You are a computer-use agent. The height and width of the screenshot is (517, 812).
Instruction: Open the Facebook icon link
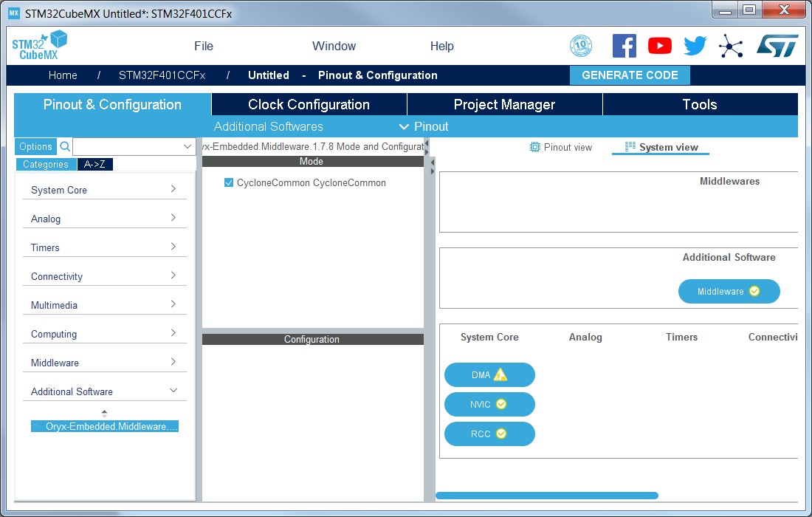point(624,46)
